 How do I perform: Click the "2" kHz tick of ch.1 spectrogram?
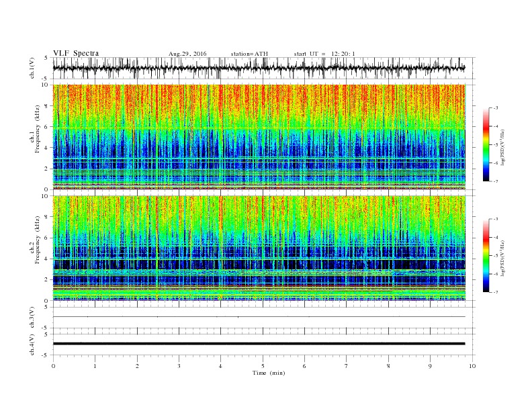click(x=46, y=169)
